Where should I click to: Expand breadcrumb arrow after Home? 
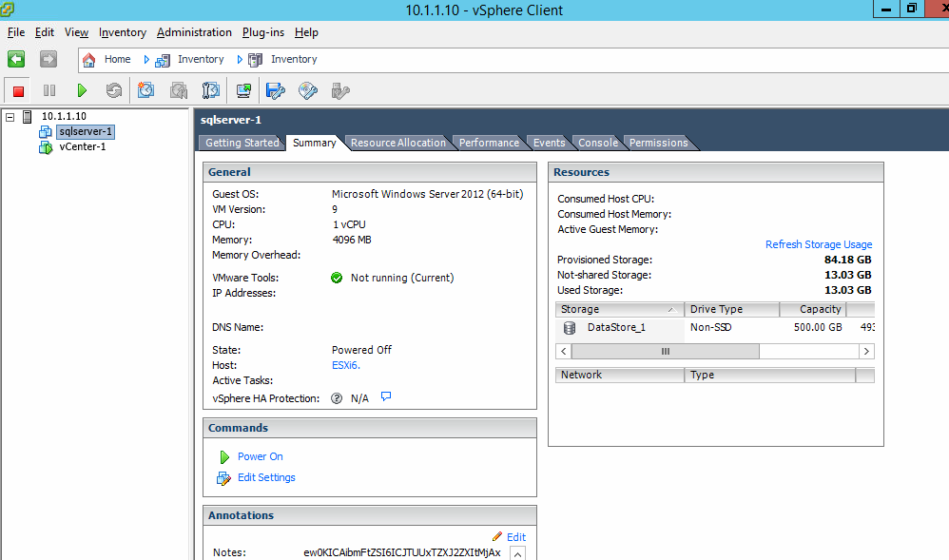tap(145, 59)
